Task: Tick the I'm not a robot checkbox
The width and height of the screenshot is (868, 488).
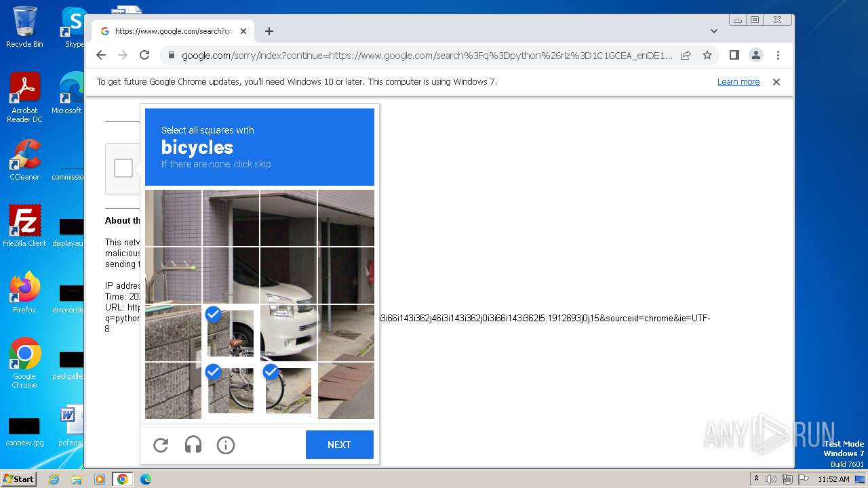Action: (123, 168)
